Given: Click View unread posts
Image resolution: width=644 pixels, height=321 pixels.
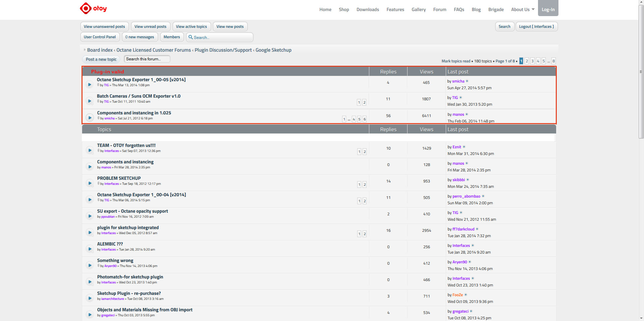Looking at the screenshot, I should coord(150,26).
